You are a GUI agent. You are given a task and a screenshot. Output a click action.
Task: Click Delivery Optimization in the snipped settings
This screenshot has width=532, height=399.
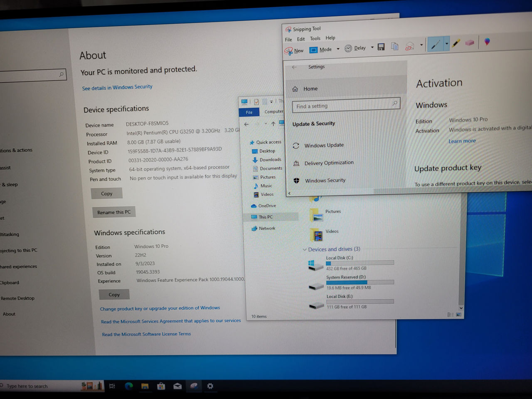point(324,163)
